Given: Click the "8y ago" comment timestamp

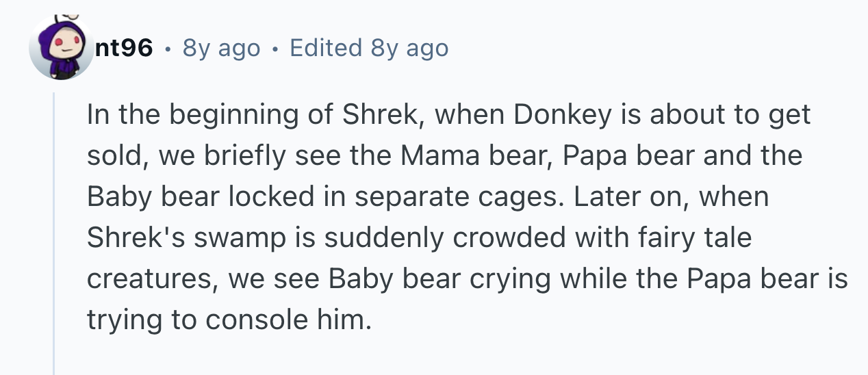Looking at the screenshot, I should (222, 48).
